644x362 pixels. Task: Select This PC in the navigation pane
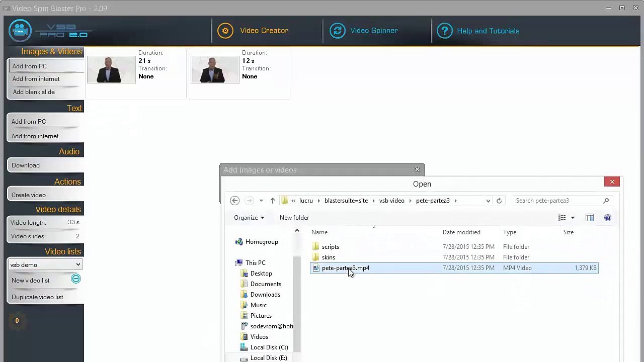pyautogui.click(x=256, y=263)
